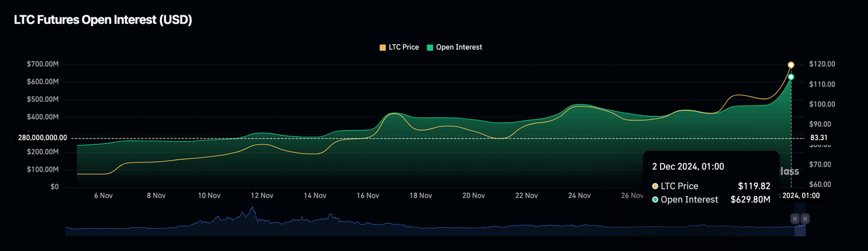Click the yellow LTC Price legend swatch
The width and height of the screenshot is (868, 251).
[383, 47]
